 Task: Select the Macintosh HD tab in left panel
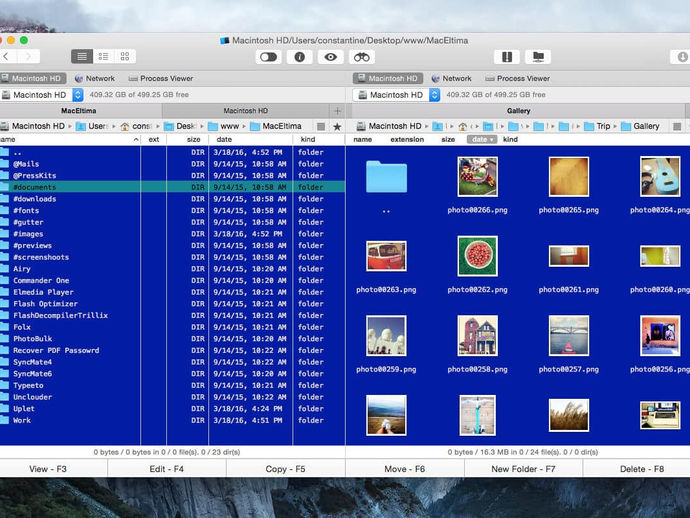[245, 111]
